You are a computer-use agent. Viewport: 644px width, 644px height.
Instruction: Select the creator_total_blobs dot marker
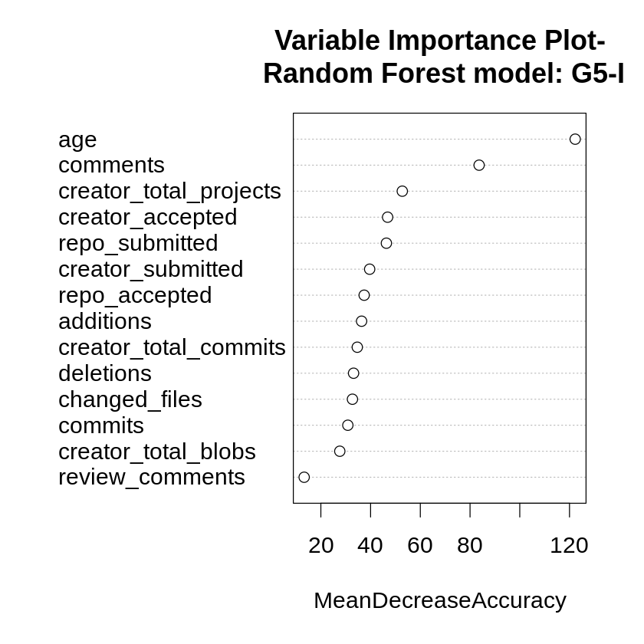coord(340,451)
